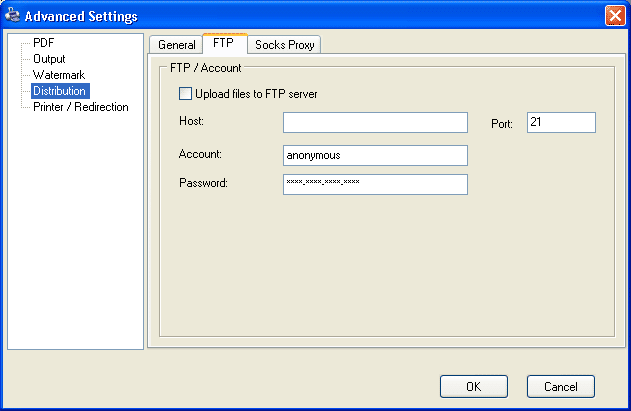Click the FTP / Account group label

[206, 68]
